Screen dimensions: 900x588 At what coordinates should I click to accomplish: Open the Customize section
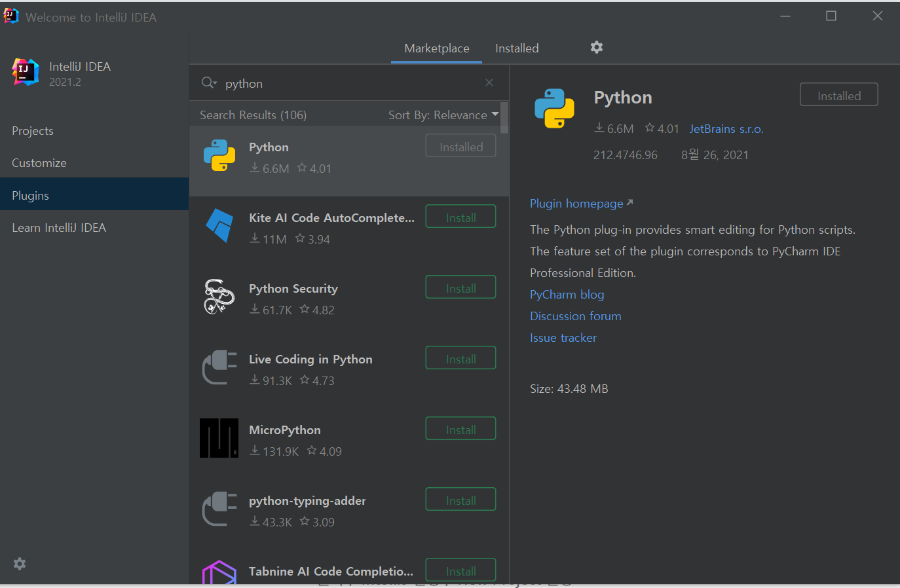click(x=94, y=163)
